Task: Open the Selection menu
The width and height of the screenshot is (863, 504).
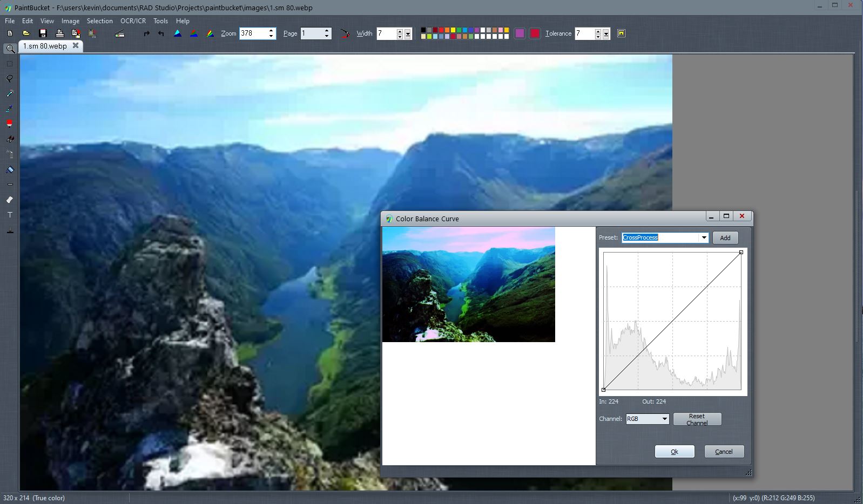Action: (x=100, y=21)
